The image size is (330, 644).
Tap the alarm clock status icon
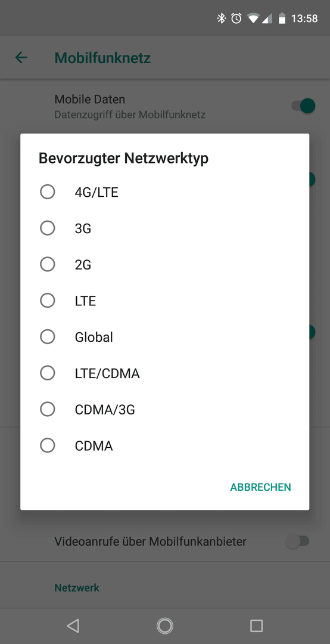coord(236,18)
